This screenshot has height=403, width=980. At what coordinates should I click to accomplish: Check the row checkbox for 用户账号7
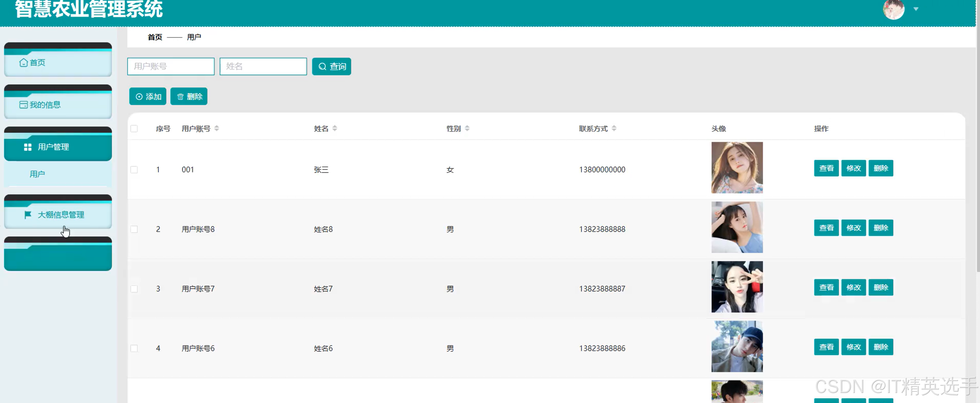[x=134, y=289]
